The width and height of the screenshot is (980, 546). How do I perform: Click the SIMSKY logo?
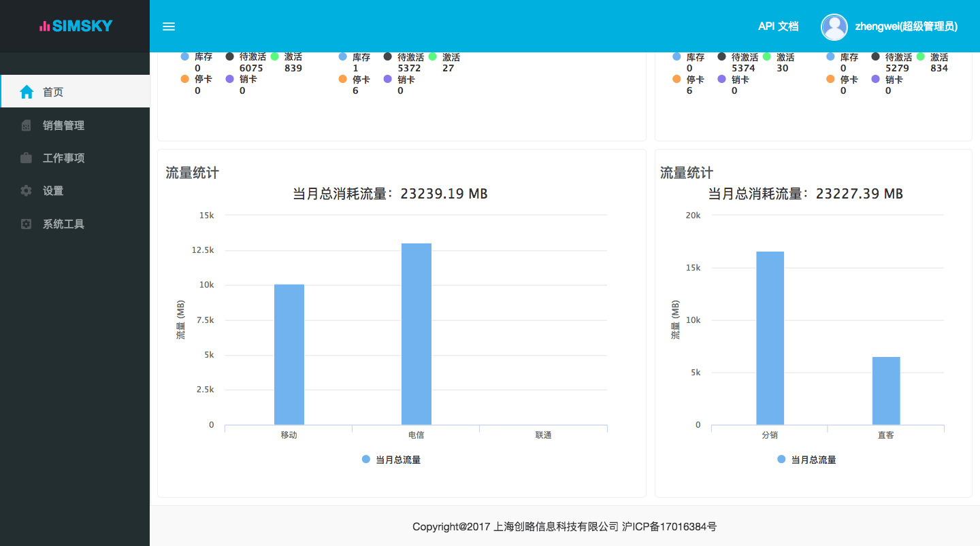pos(76,27)
